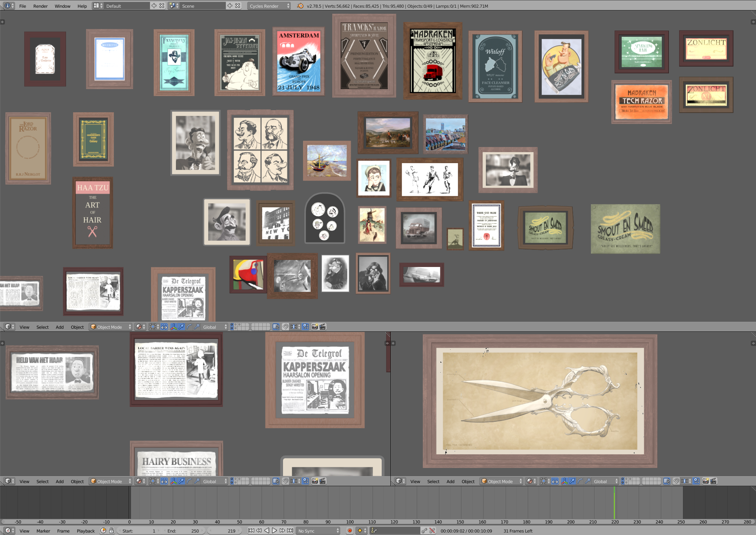756x535 pixels.
Task: Click the Select button in bottom-left viewport header
Action: point(42,481)
